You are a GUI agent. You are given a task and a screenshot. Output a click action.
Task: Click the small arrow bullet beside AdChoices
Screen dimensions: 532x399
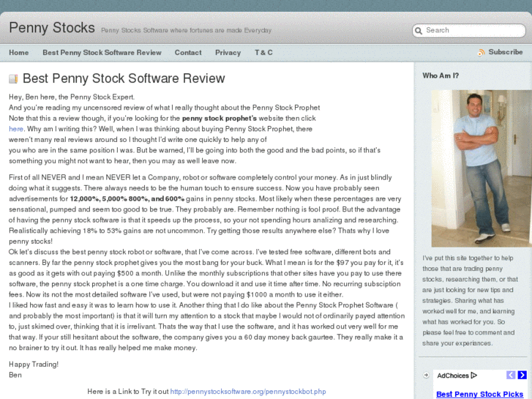coord(426,376)
